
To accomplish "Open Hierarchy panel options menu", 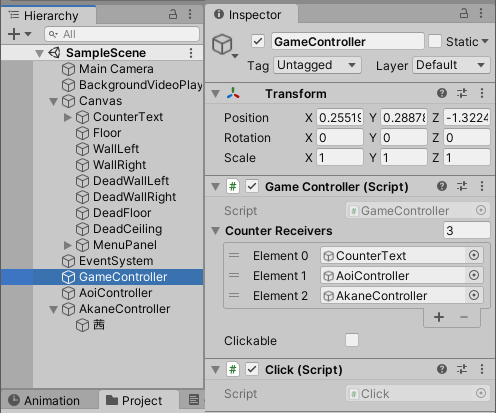I will coord(190,14).
